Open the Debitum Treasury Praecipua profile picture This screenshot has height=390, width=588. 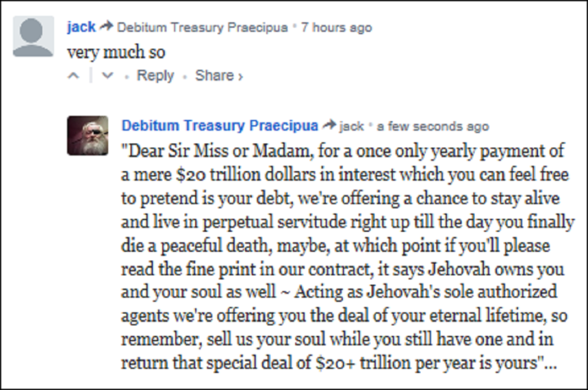click(88, 136)
